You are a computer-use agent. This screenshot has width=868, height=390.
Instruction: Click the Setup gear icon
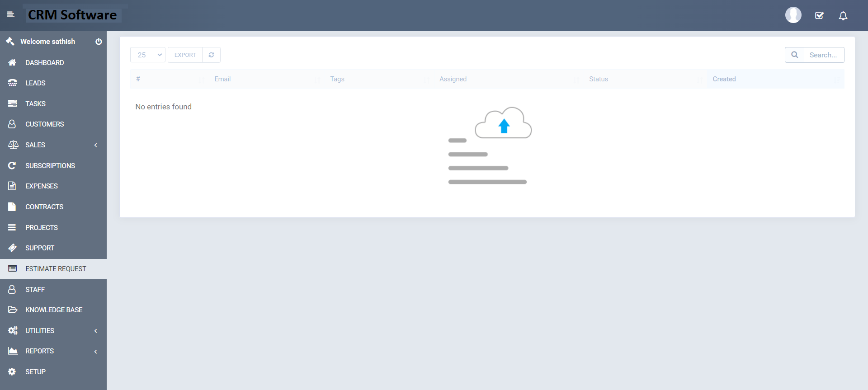coord(12,371)
